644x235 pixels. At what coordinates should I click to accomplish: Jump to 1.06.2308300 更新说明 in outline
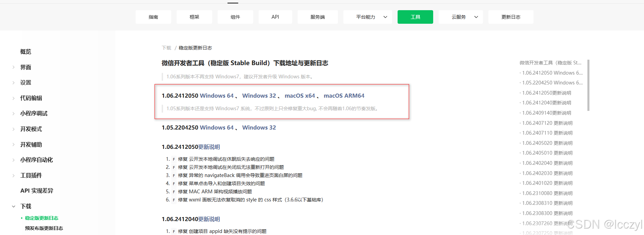tap(547, 213)
